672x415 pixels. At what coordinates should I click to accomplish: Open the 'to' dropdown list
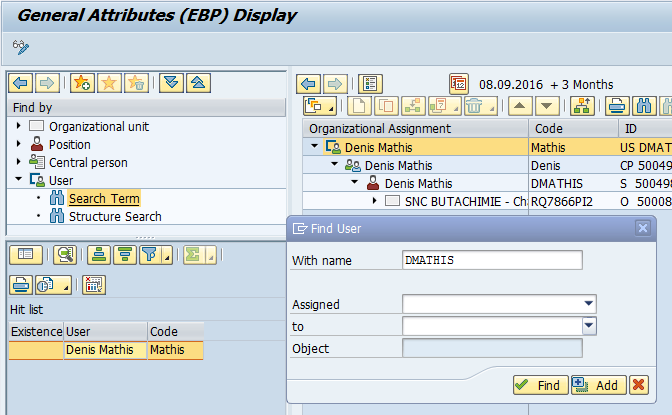[588, 326]
